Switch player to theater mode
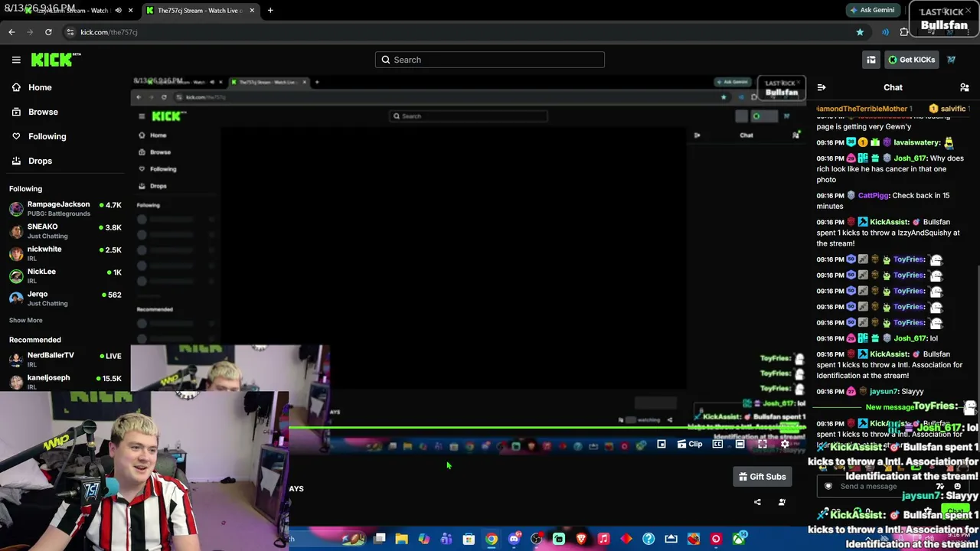Screen dimensions: 980x551 point(740,444)
